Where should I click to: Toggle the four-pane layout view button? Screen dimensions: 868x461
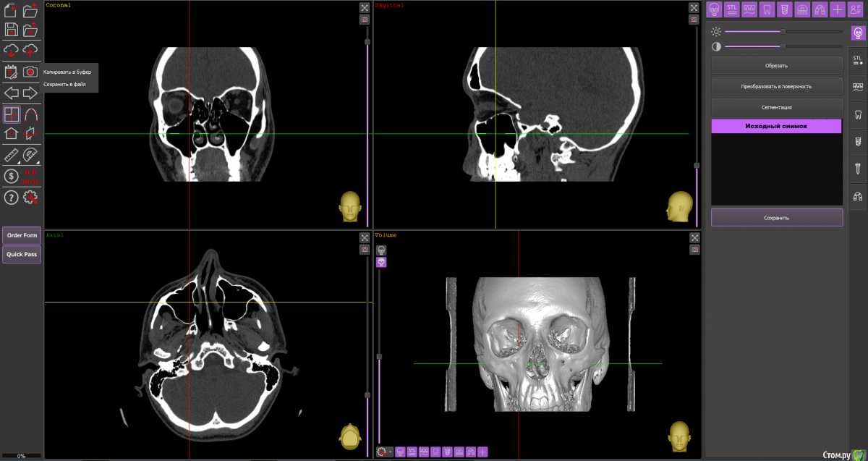pos(11,114)
